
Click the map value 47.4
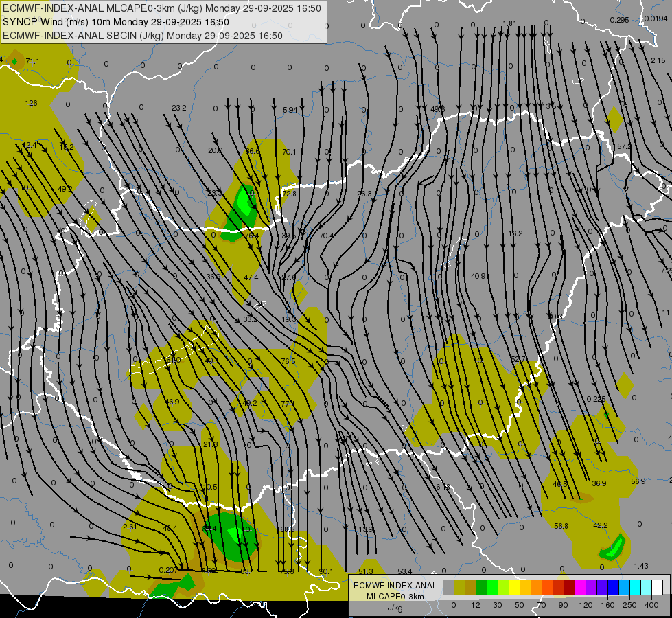[251, 278]
